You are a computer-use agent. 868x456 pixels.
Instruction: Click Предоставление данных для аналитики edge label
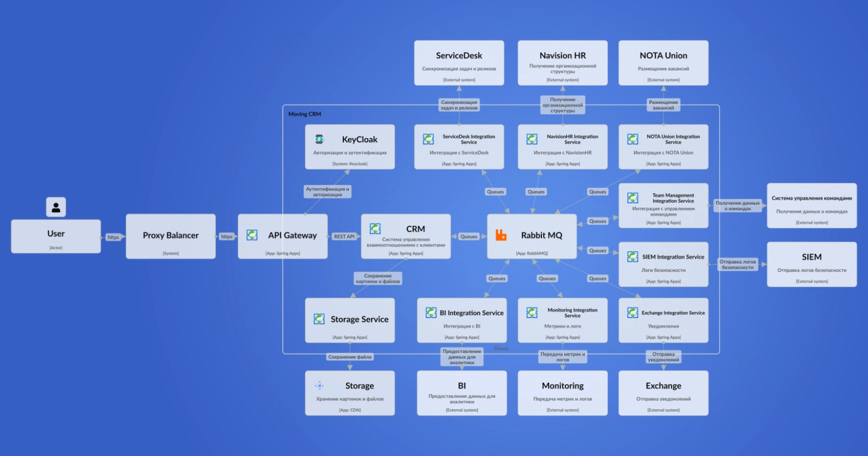click(x=462, y=357)
